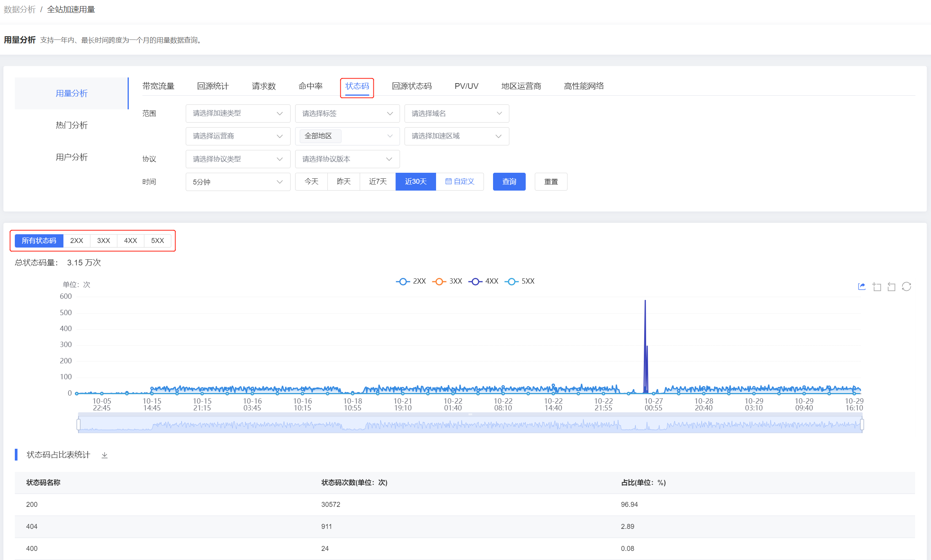Expand the 5分钟 granularity dropdown
931x560 pixels.
tap(238, 182)
